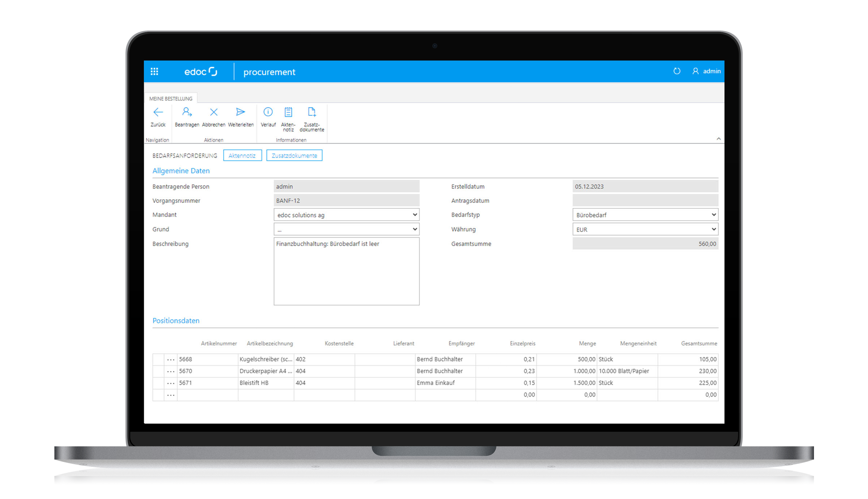Viewport: 868px width, 499px height.
Task: Open the Bedarfstyp dropdown
Action: pyautogui.click(x=645, y=215)
